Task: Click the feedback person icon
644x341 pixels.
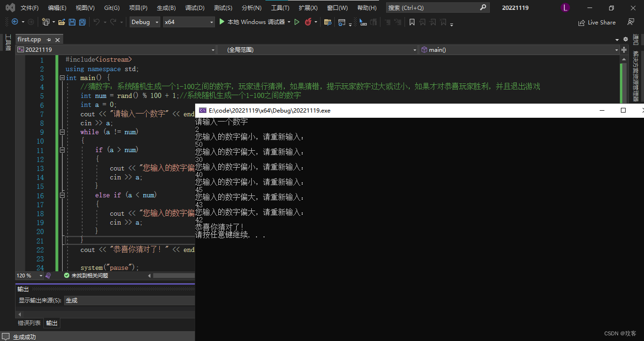Action: click(x=630, y=22)
